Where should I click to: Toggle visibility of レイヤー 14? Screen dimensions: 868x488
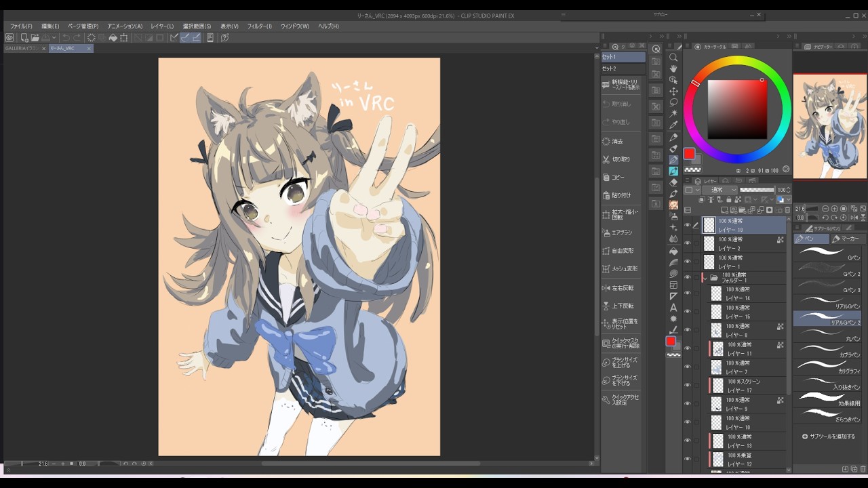pos(688,293)
